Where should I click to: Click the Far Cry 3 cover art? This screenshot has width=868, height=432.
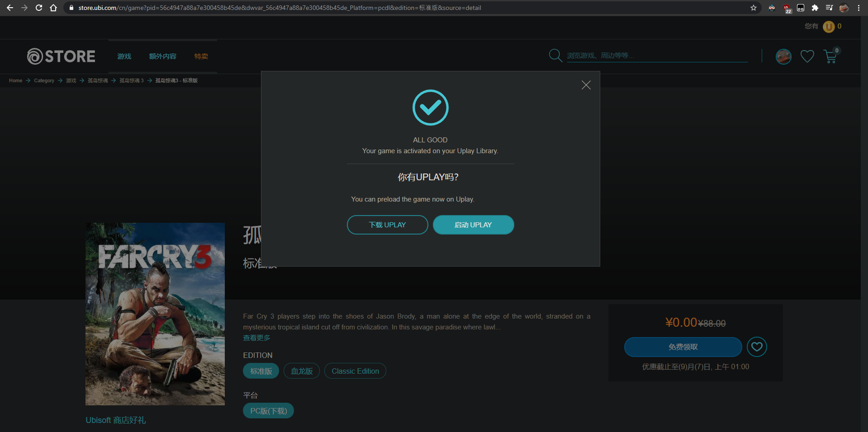pyautogui.click(x=155, y=314)
